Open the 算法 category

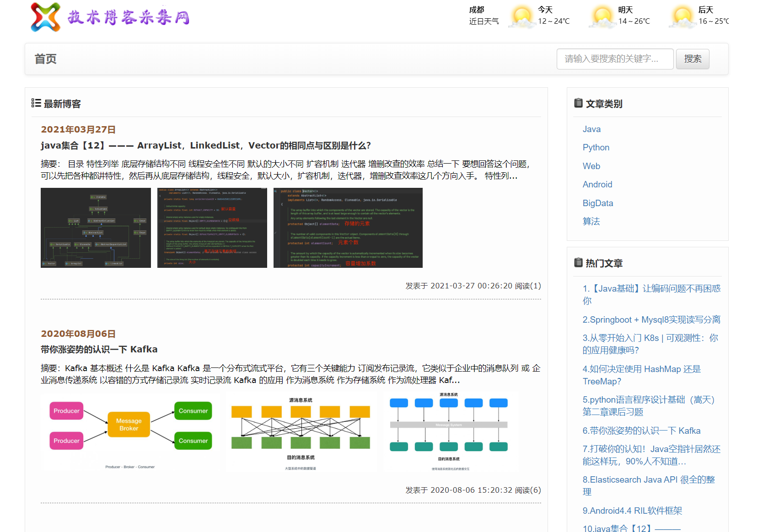(x=591, y=222)
